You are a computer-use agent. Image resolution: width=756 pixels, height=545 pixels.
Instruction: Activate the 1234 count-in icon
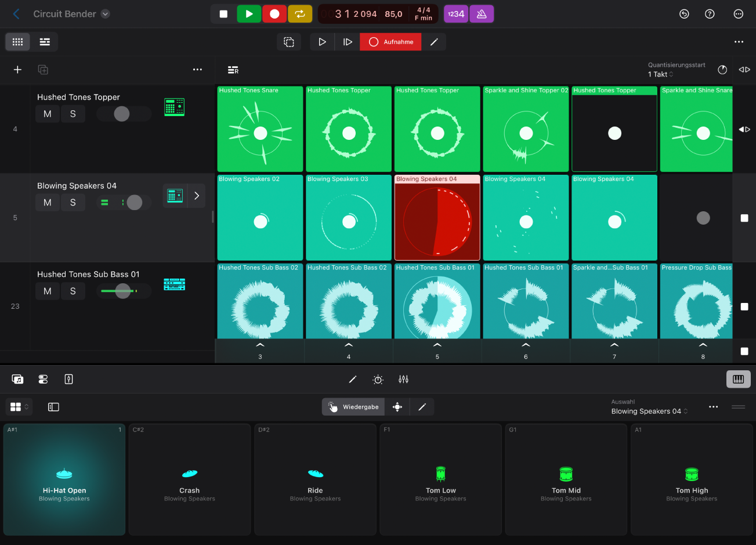click(x=456, y=13)
